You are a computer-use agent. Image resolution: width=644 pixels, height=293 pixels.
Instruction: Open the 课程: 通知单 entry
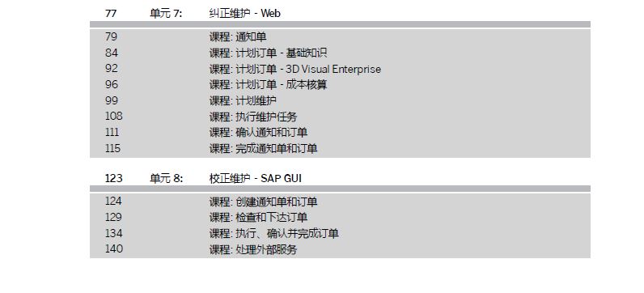(x=238, y=37)
